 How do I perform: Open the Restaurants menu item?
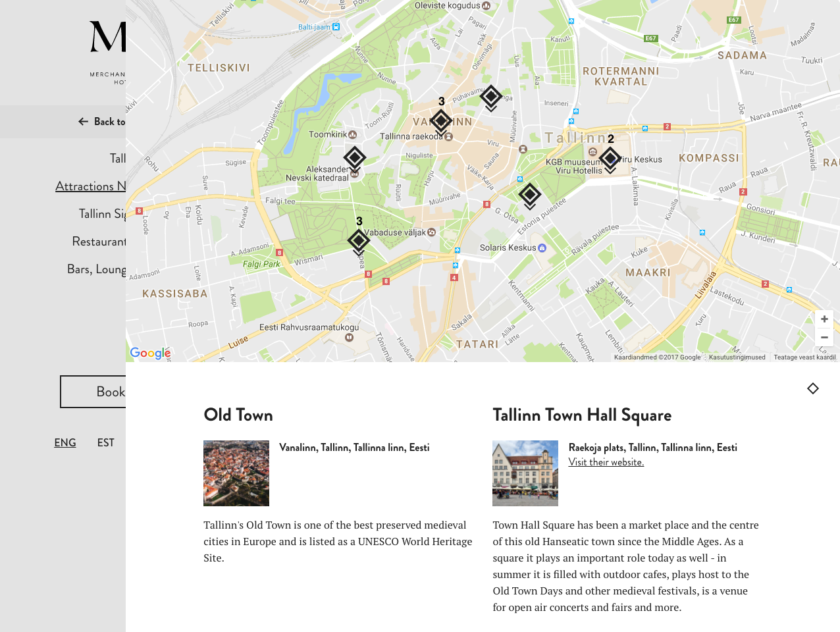[x=99, y=242]
